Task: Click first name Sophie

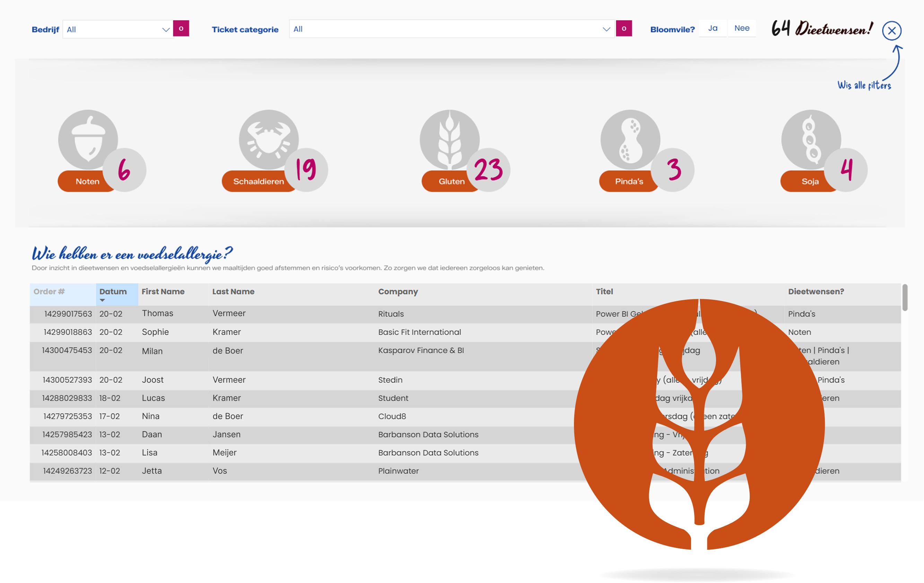Action: click(155, 332)
